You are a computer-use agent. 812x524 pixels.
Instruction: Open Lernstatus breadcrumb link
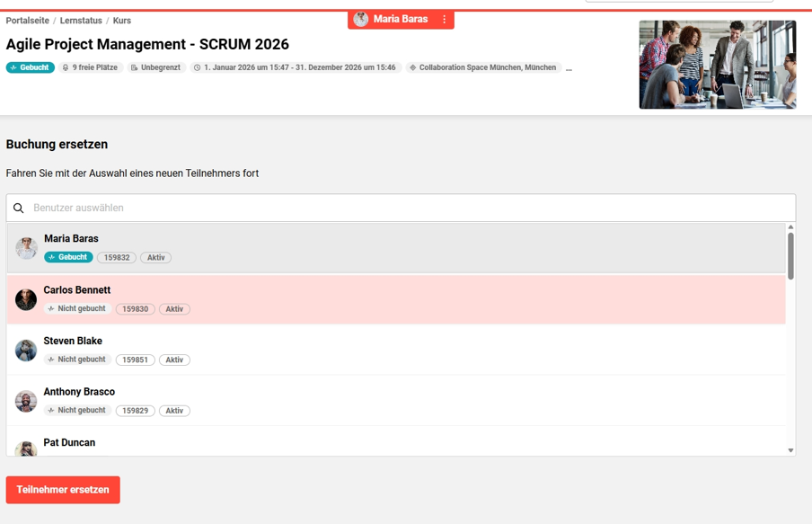(x=81, y=21)
